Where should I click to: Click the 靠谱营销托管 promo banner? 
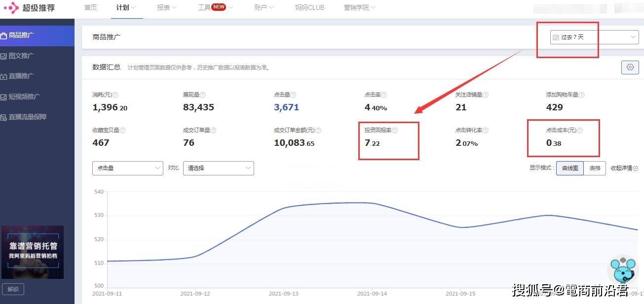click(x=33, y=252)
